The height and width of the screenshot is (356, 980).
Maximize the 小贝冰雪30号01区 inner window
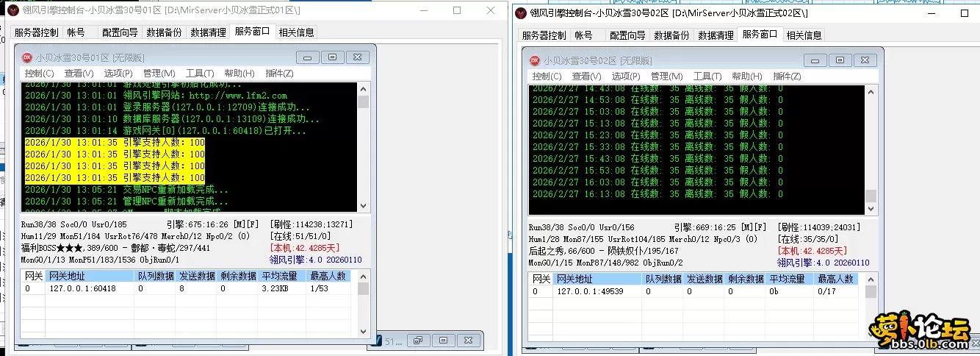(332, 57)
